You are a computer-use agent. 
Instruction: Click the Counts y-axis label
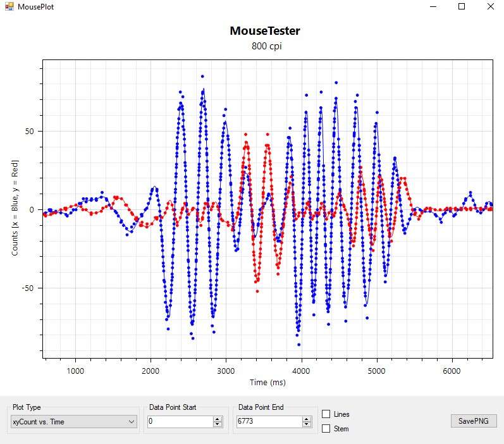click(15, 209)
